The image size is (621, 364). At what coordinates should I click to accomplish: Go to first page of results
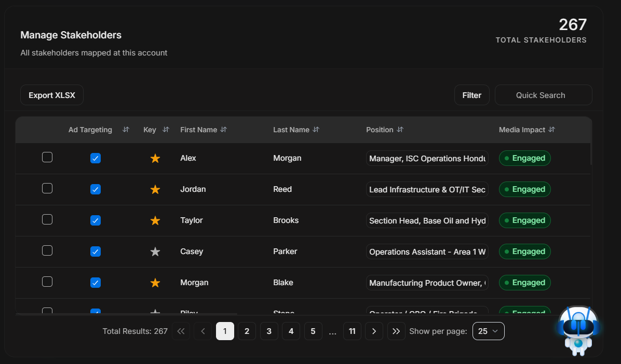(x=181, y=331)
